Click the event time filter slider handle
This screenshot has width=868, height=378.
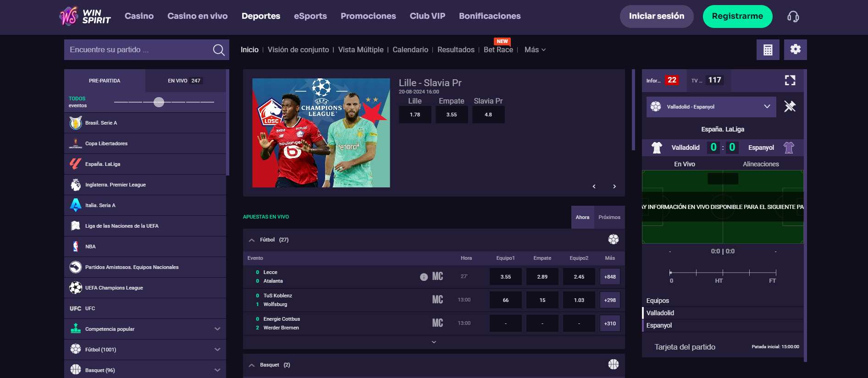pyautogui.click(x=159, y=102)
